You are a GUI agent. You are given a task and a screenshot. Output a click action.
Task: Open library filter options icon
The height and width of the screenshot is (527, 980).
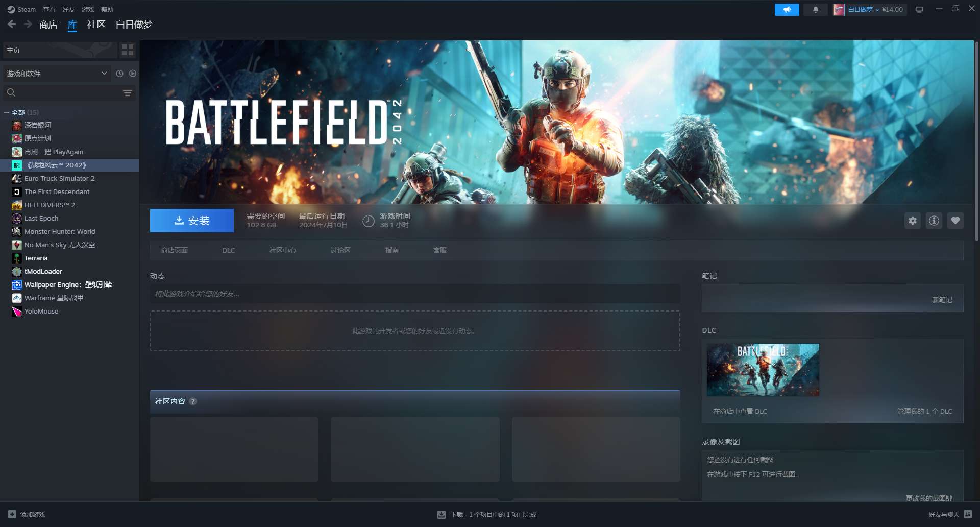[x=127, y=93]
